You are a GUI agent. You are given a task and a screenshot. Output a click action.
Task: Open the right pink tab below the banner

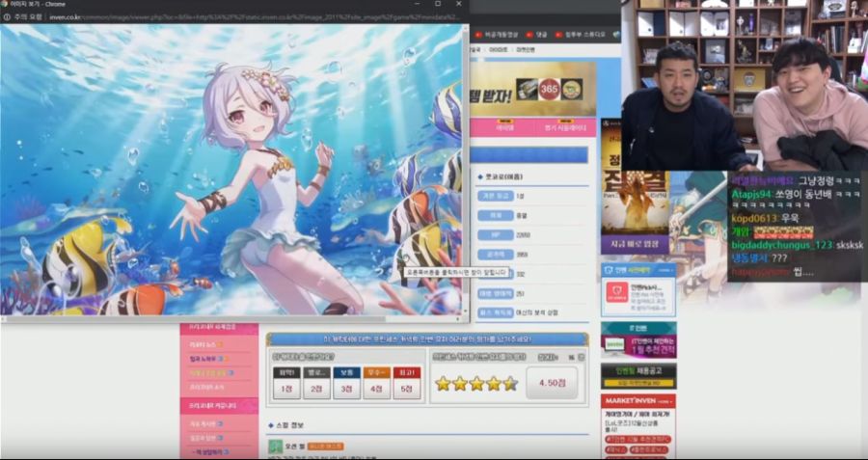click(x=565, y=127)
